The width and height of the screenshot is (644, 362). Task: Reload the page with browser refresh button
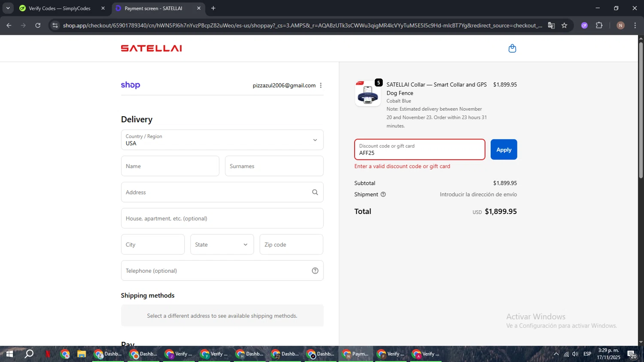pos(38,25)
